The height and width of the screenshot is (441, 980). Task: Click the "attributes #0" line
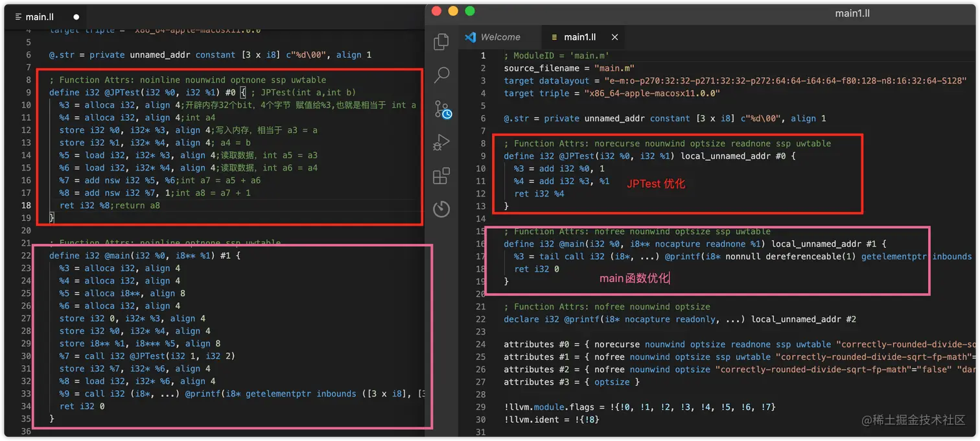(740, 344)
